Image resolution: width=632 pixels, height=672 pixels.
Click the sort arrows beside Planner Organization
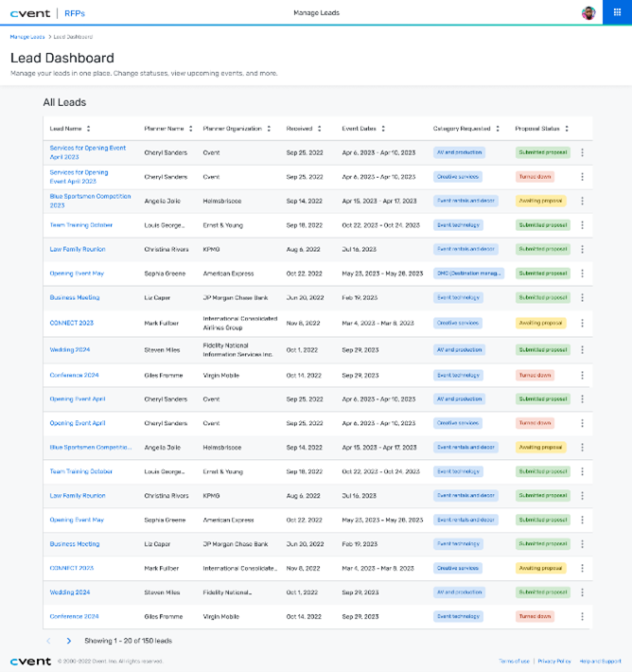269,129
